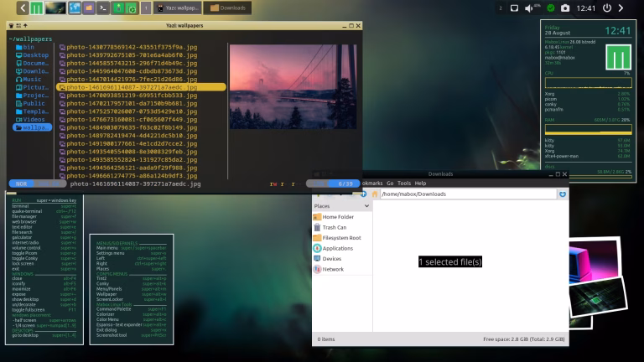
Task: Select file photo-1430778569142-43551f375f9a.jpg
Action: [x=128, y=47]
